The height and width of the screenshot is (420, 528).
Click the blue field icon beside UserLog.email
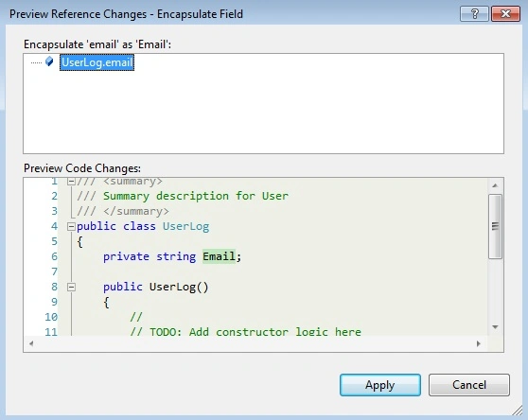click(x=49, y=61)
